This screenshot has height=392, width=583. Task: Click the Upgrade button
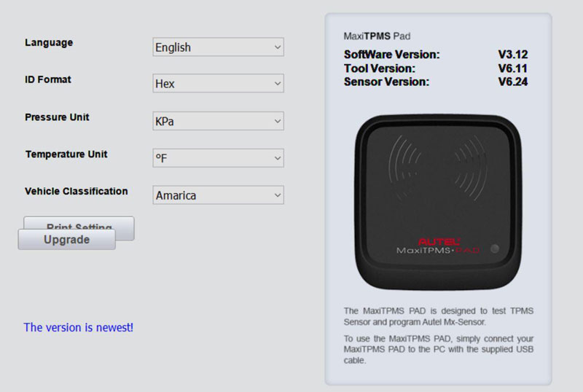[x=66, y=240]
